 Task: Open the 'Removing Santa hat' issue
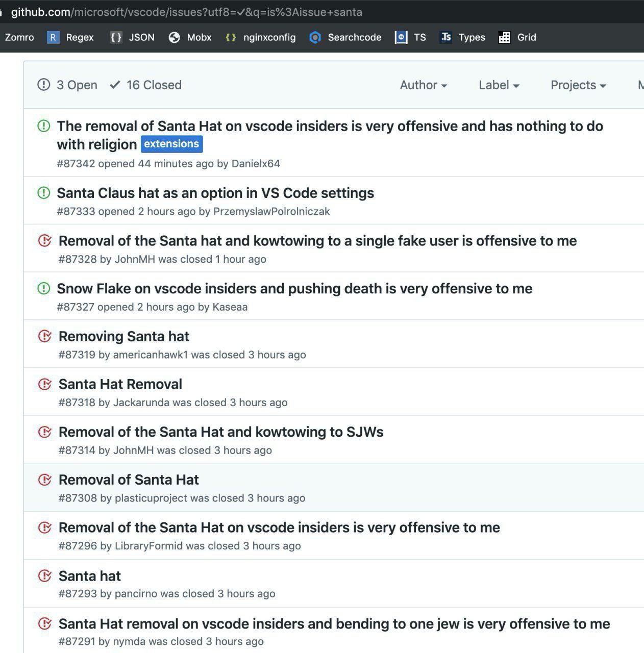pos(124,336)
